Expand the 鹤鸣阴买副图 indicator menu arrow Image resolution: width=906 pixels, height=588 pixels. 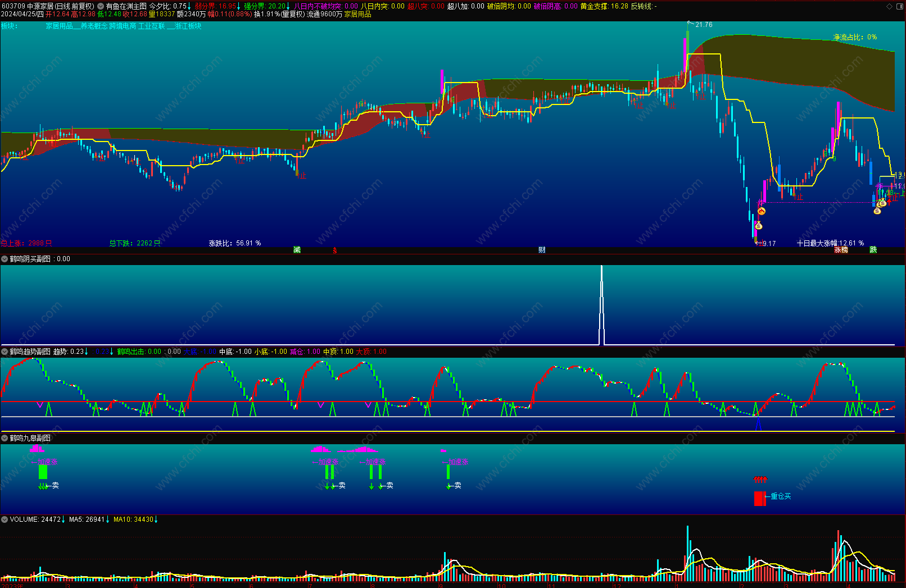click(4, 259)
